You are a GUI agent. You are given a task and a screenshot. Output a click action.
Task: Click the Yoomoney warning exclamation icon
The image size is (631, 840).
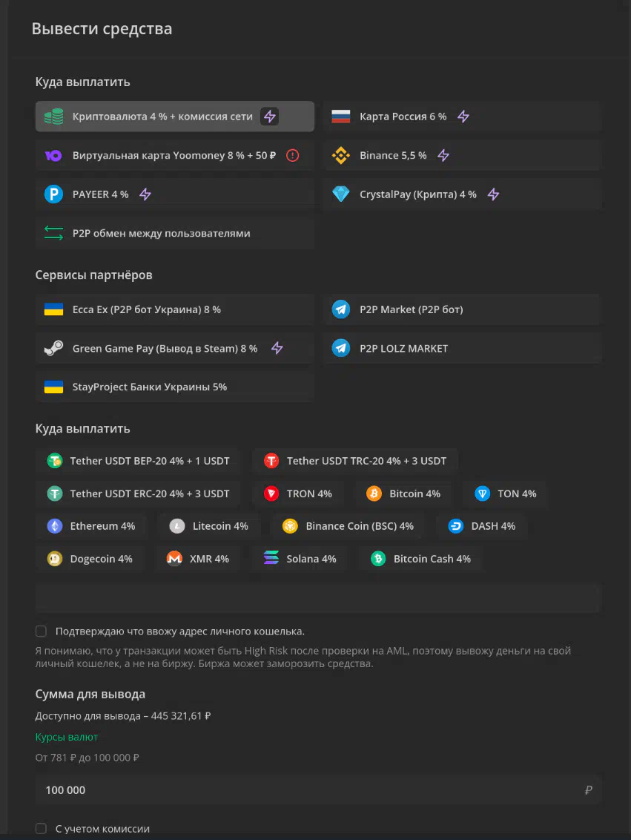pyautogui.click(x=292, y=155)
